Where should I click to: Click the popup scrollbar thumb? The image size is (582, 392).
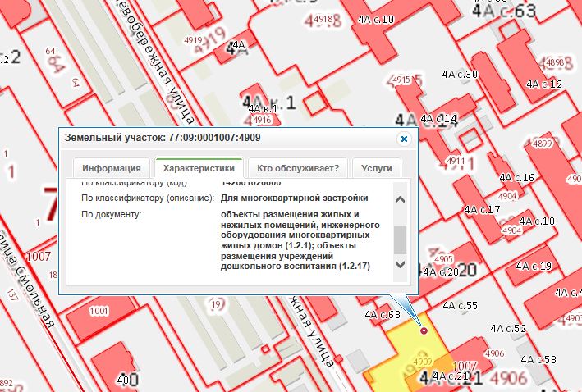click(401, 239)
